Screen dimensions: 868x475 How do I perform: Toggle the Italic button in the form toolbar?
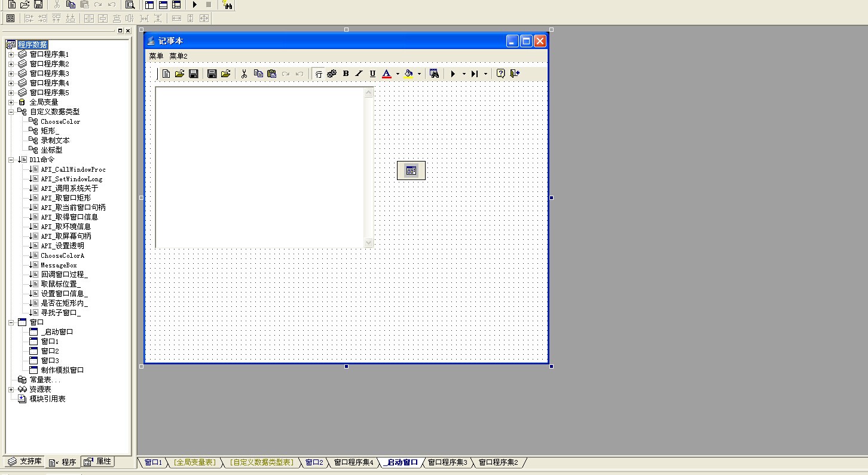[x=359, y=74]
